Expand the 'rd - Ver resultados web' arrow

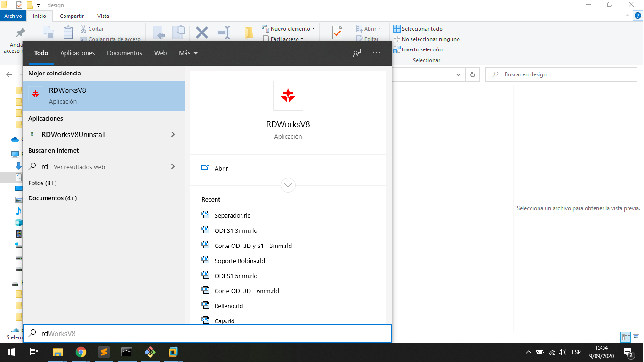(x=173, y=166)
